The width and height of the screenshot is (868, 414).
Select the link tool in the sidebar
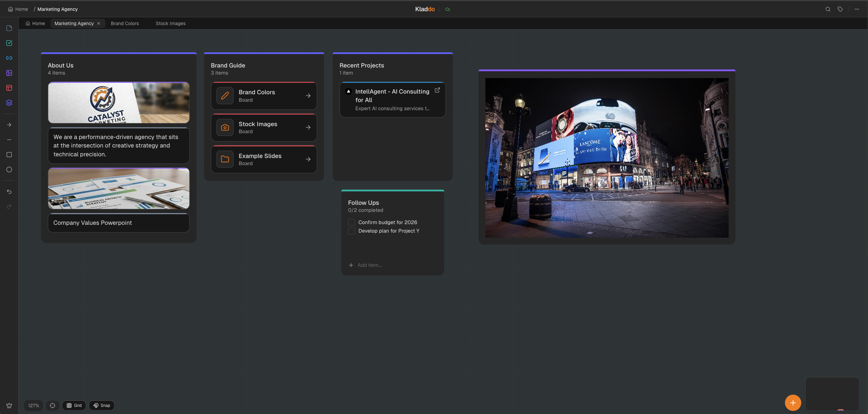[9, 58]
